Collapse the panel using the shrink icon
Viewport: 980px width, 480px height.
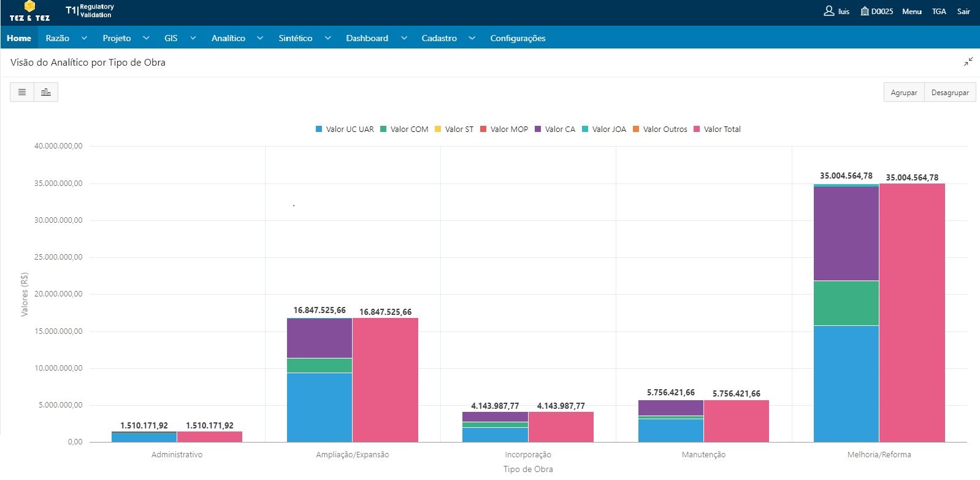pos(968,62)
